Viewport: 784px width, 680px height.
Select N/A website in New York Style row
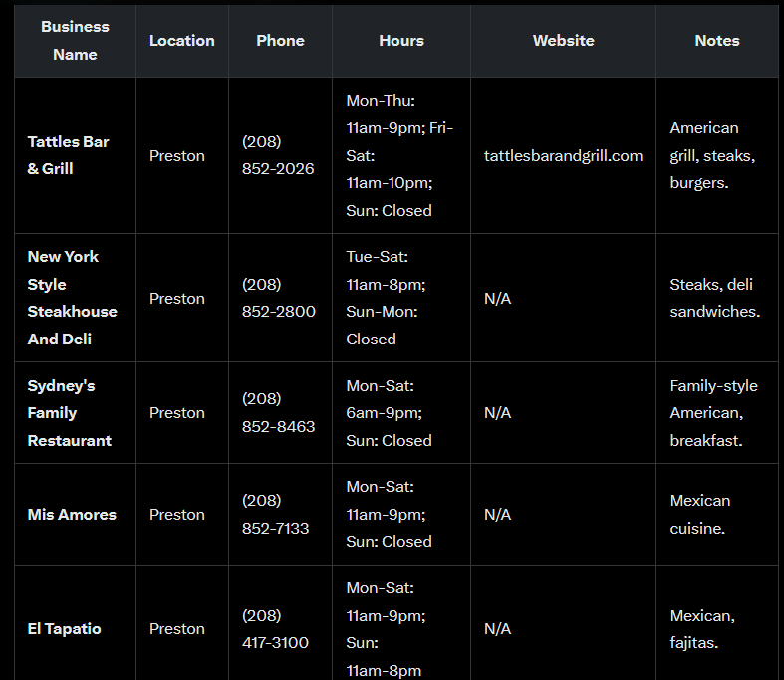497,299
